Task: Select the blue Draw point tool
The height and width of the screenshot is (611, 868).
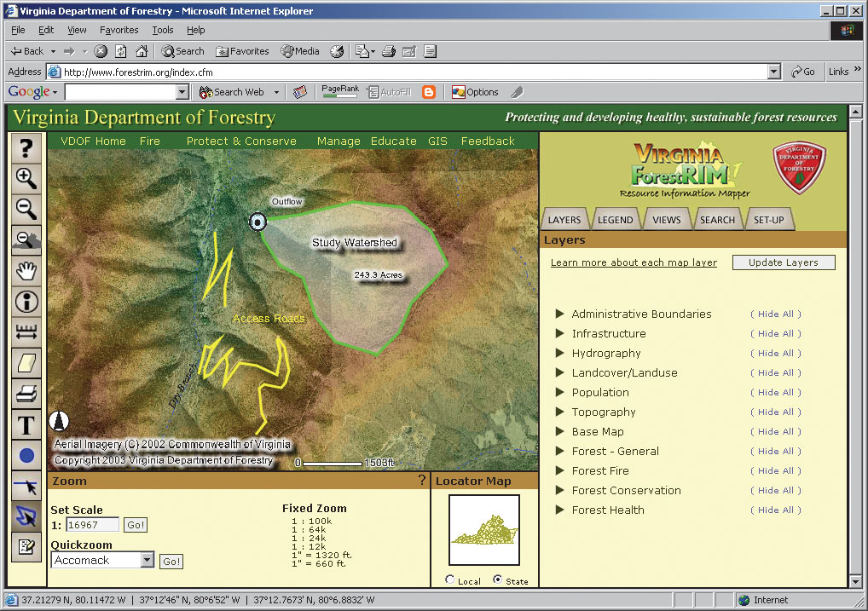Action: 26,456
